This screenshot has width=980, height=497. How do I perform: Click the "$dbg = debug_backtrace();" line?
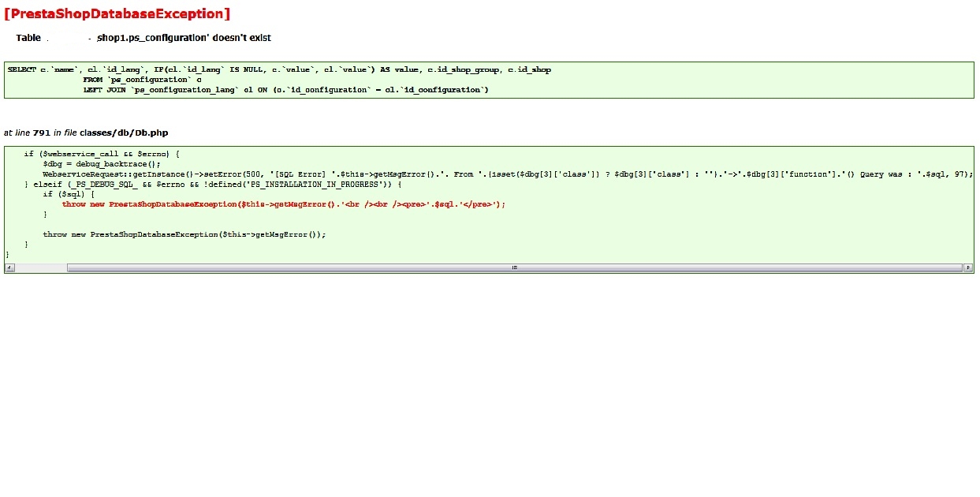[102, 164]
